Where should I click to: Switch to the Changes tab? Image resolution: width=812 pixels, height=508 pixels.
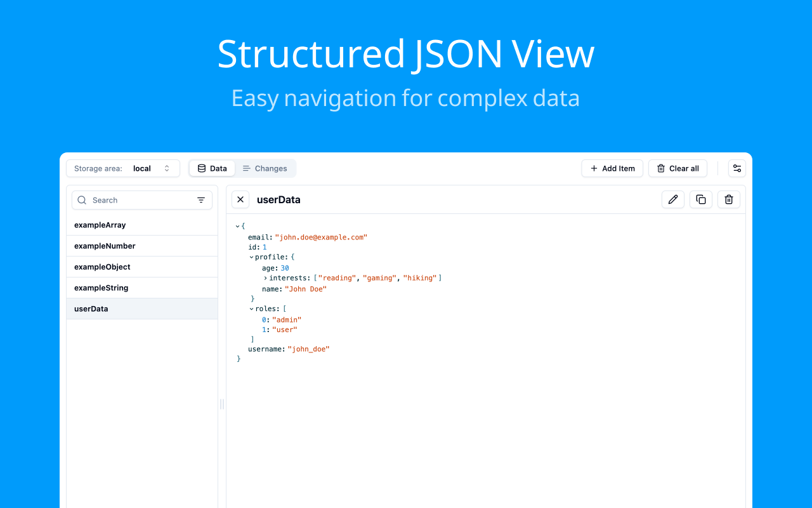click(x=265, y=168)
